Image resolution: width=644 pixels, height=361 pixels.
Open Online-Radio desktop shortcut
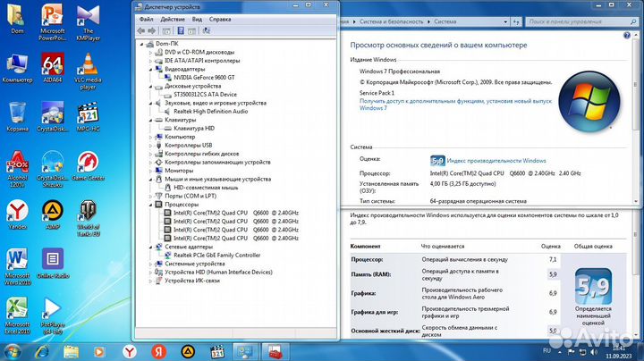(x=53, y=264)
